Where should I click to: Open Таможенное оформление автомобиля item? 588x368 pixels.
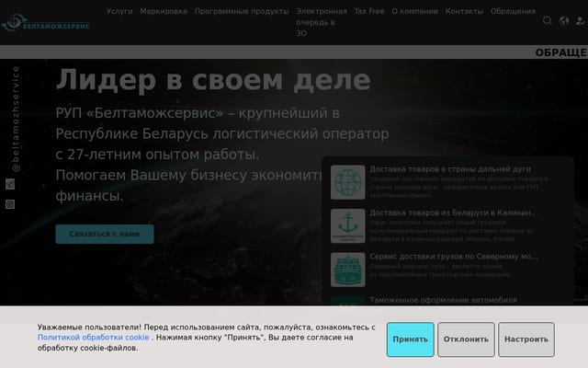point(443,300)
